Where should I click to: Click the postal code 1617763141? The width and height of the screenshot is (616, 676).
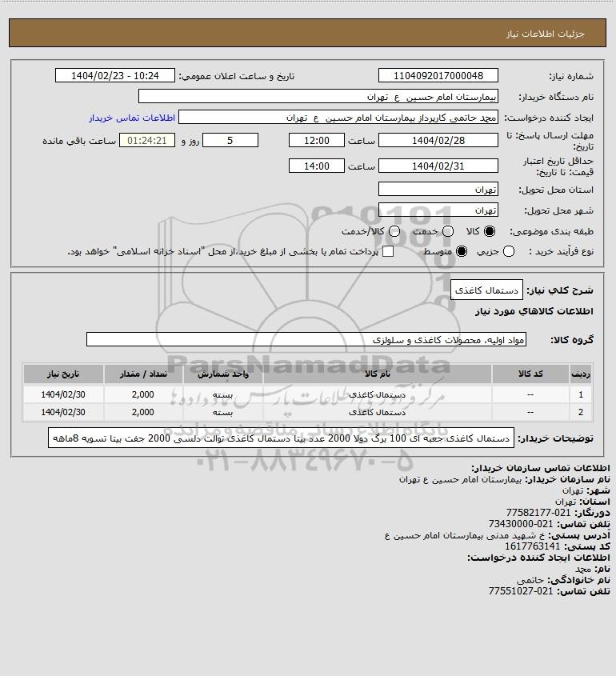coord(532,546)
